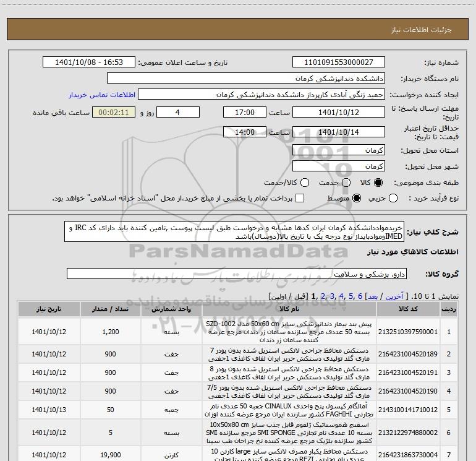Click the remaining time field 00:02:11

tap(114, 112)
